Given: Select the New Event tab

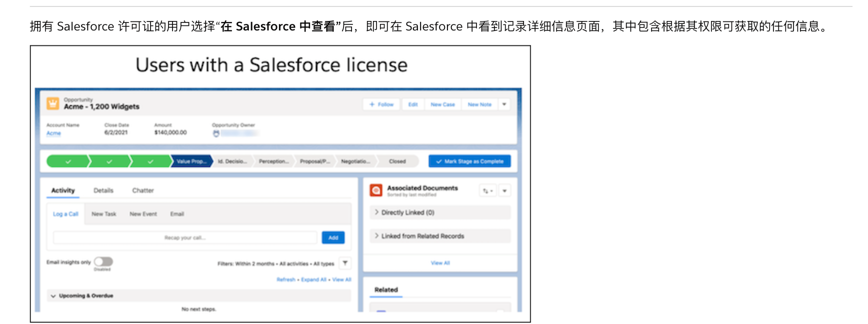Looking at the screenshot, I should coord(143,214).
